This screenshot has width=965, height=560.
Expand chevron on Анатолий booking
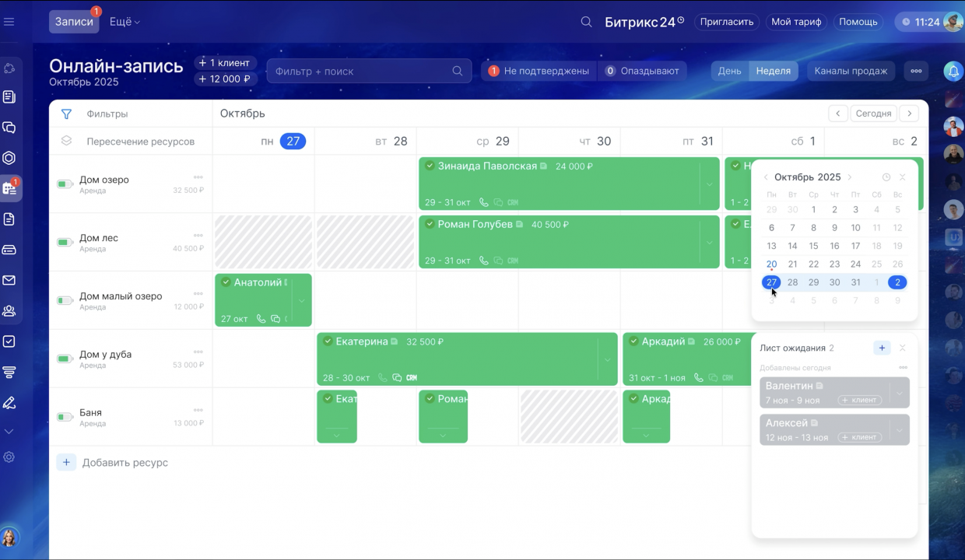302,301
